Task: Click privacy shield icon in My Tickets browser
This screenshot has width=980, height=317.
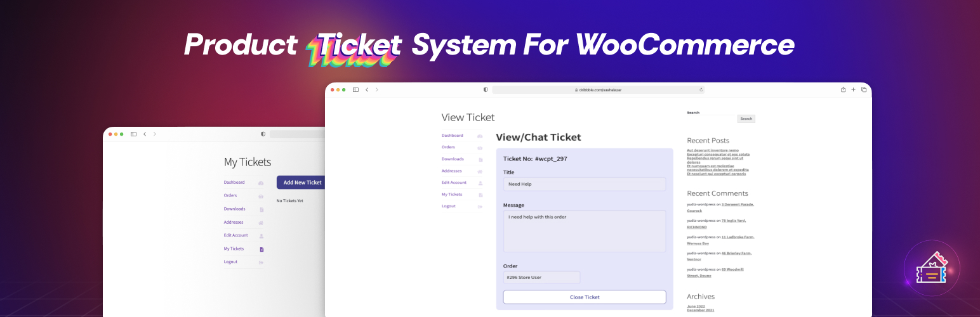Action: 263,134
